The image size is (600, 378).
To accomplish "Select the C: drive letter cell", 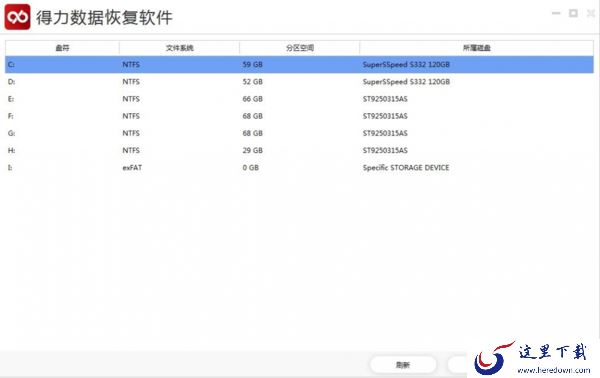I will (11, 65).
